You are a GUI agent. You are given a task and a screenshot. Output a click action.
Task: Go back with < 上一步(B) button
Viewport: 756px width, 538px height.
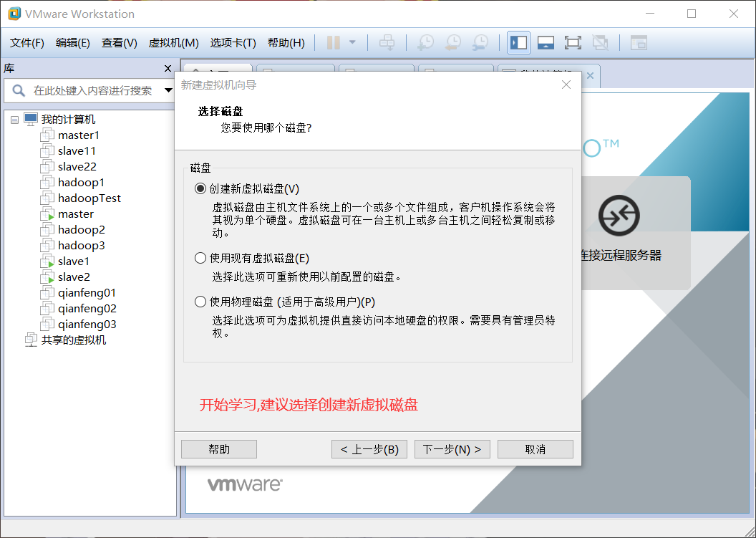click(x=369, y=449)
